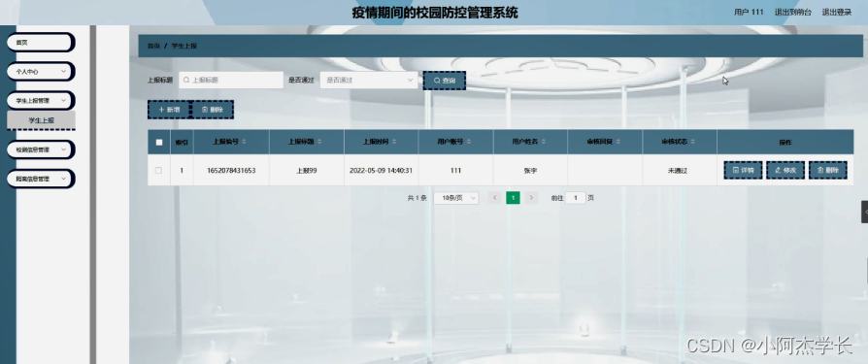Open the 是否通过 dropdown filter
This screenshot has height=364, width=868.
[x=369, y=80]
